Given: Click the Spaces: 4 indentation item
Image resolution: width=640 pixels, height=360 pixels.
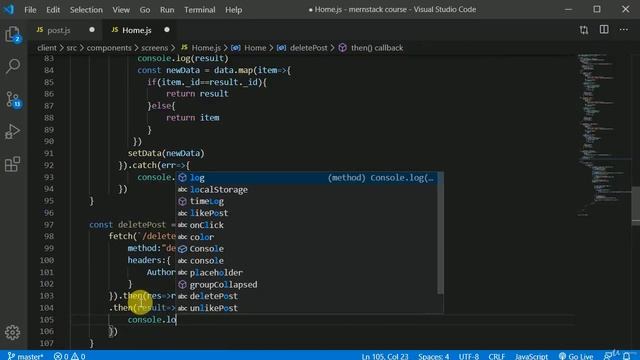Looking at the screenshot, I should pyautogui.click(x=433, y=356).
